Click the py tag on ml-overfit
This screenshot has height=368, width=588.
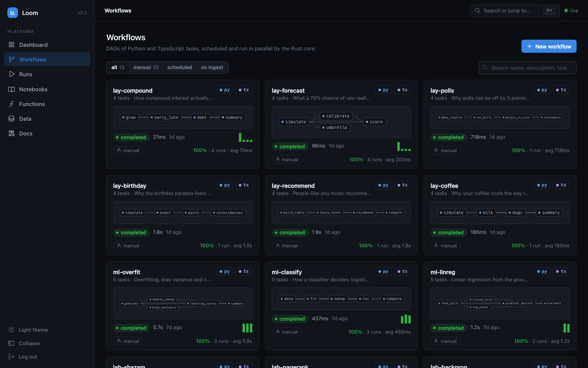[x=225, y=272]
